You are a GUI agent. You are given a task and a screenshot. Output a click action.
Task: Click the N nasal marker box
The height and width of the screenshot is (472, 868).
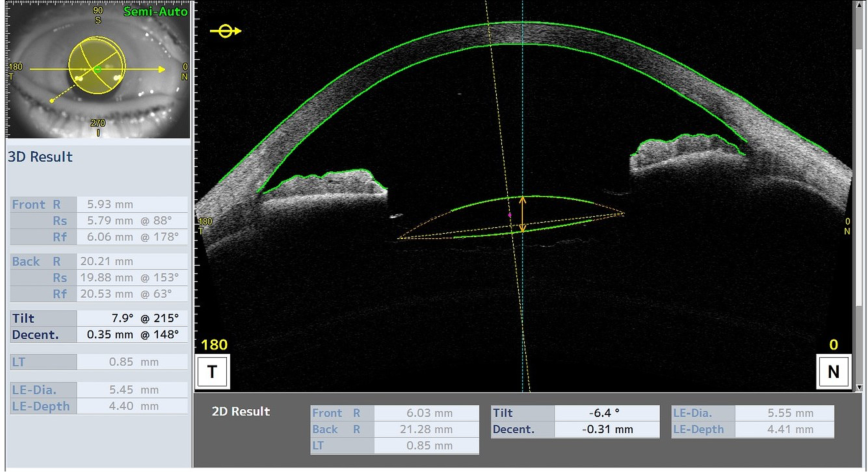pyautogui.click(x=834, y=372)
